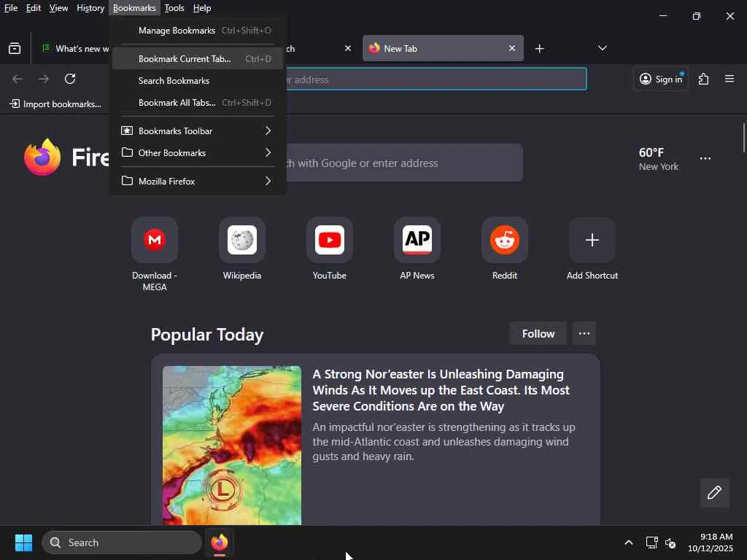Close the open Bookmarks menu via its title
The width and height of the screenshot is (747, 560).
pos(134,8)
